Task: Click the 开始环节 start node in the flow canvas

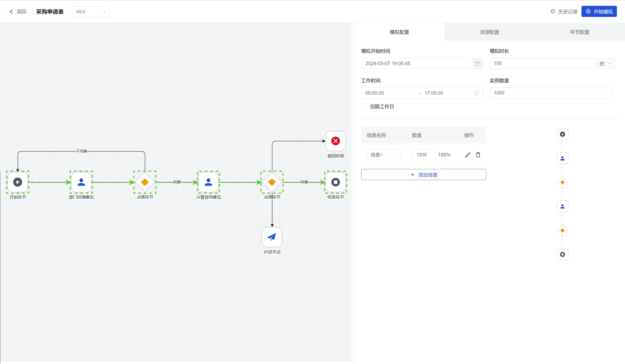Action: [18, 182]
